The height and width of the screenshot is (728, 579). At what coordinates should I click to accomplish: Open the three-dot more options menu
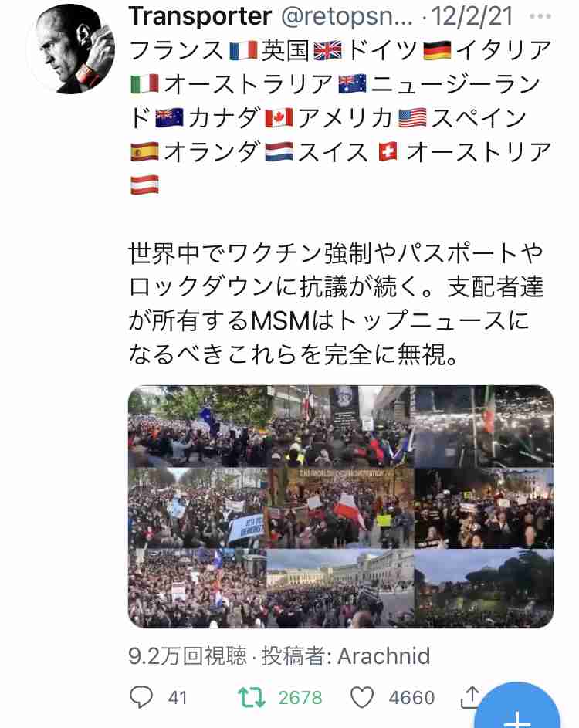click(540, 16)
